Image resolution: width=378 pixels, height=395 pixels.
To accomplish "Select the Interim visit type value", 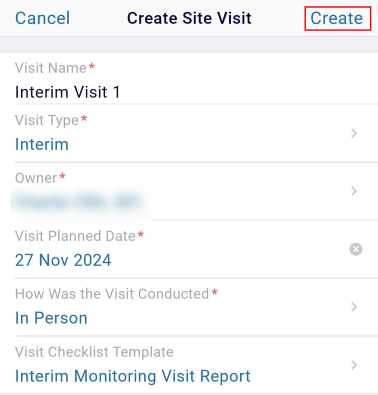I will pos(42,144).
